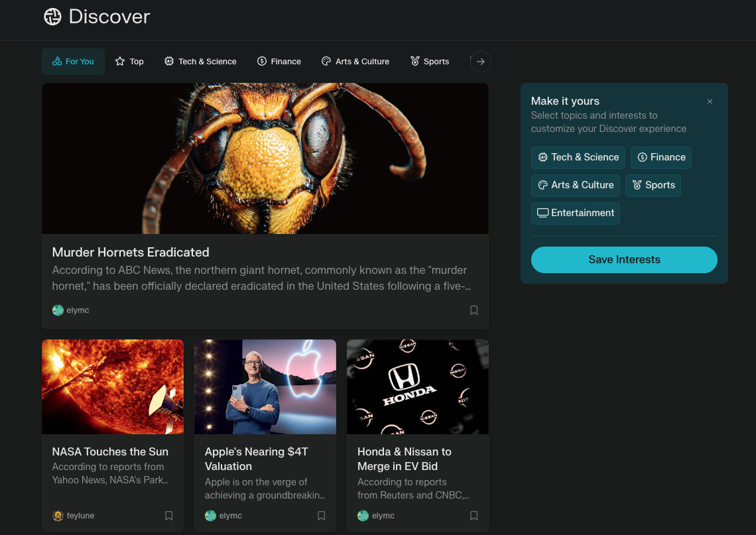Viewport: 756px width, 535px height.
Task: Click the elymc avatar under Murder Hornets
Action: (x=58, y=310)
